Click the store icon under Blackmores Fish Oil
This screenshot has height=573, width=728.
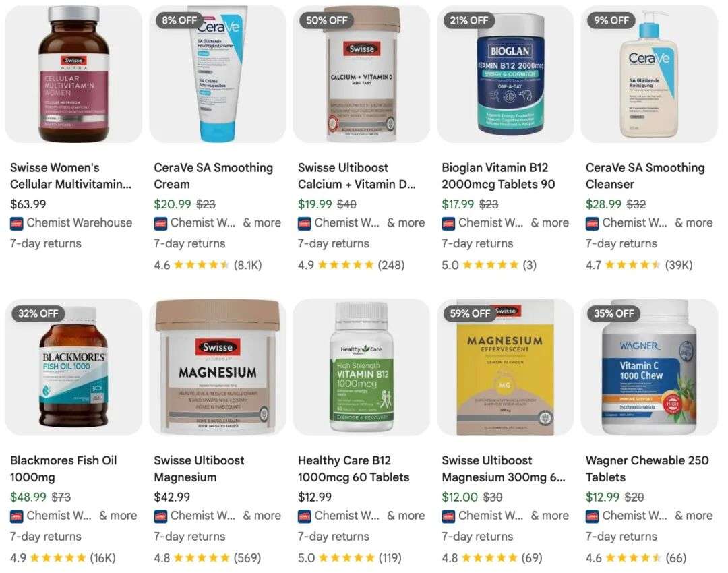17,517
